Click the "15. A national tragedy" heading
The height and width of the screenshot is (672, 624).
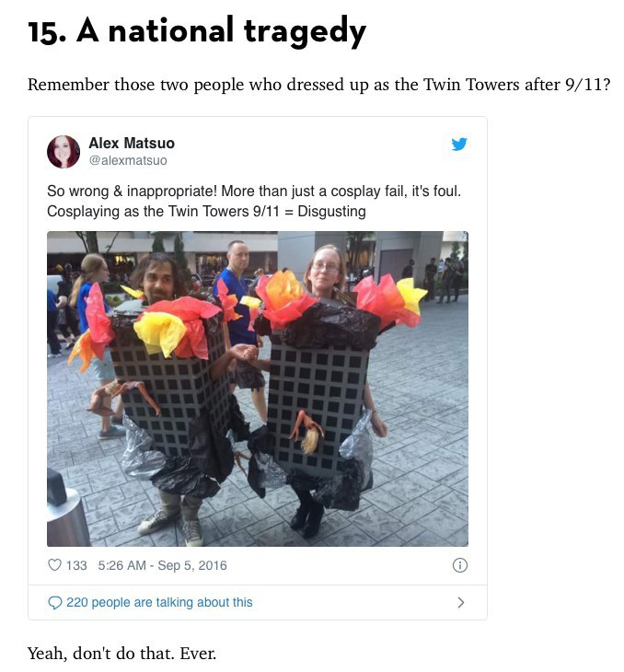(x=197, y=31)
